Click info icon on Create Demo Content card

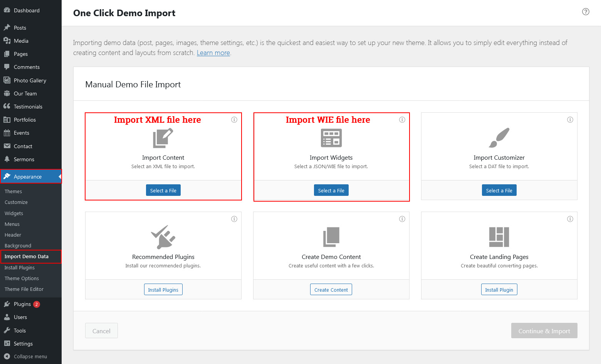[x=402, y=219]
